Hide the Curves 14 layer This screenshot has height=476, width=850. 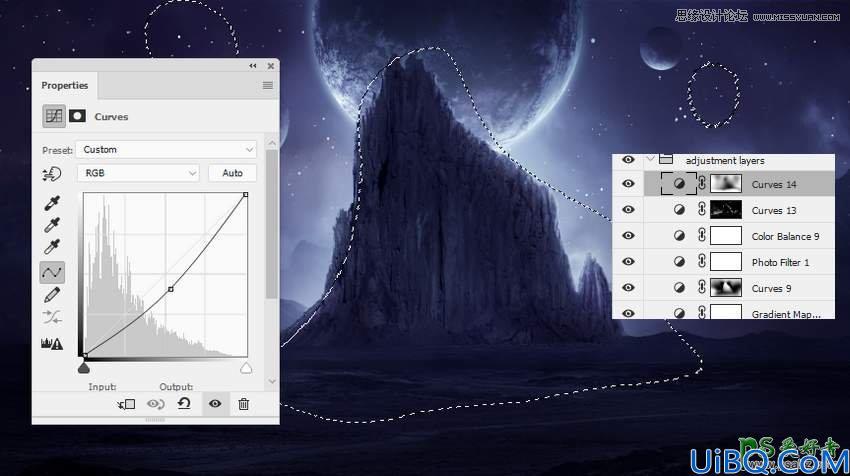click(x=628, y=184)
